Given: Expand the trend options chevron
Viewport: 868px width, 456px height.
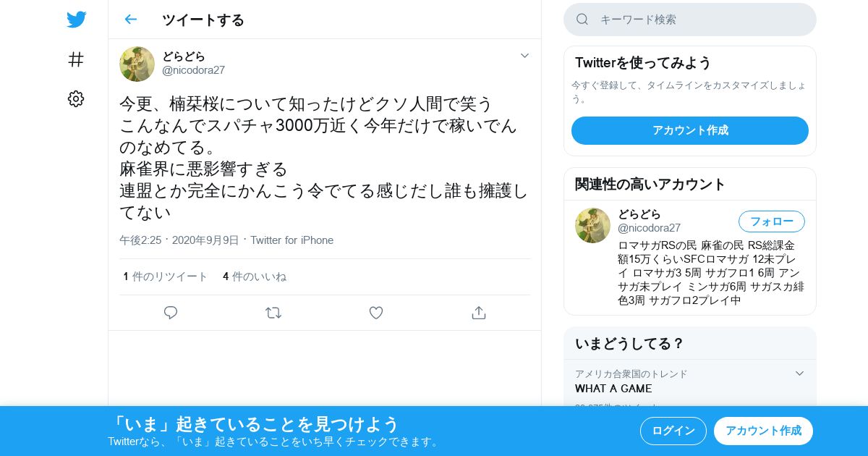Looking at the screenshot, I should point(799,373).
